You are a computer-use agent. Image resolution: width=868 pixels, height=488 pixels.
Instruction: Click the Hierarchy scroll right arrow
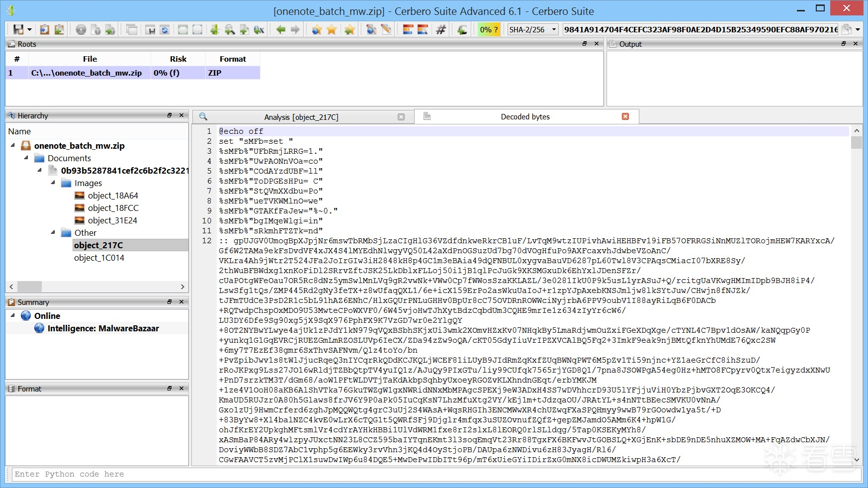pos(182,287)
